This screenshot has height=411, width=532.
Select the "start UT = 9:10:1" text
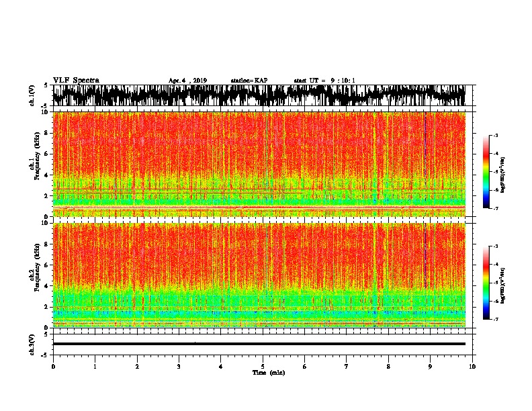tap(324, 81)
